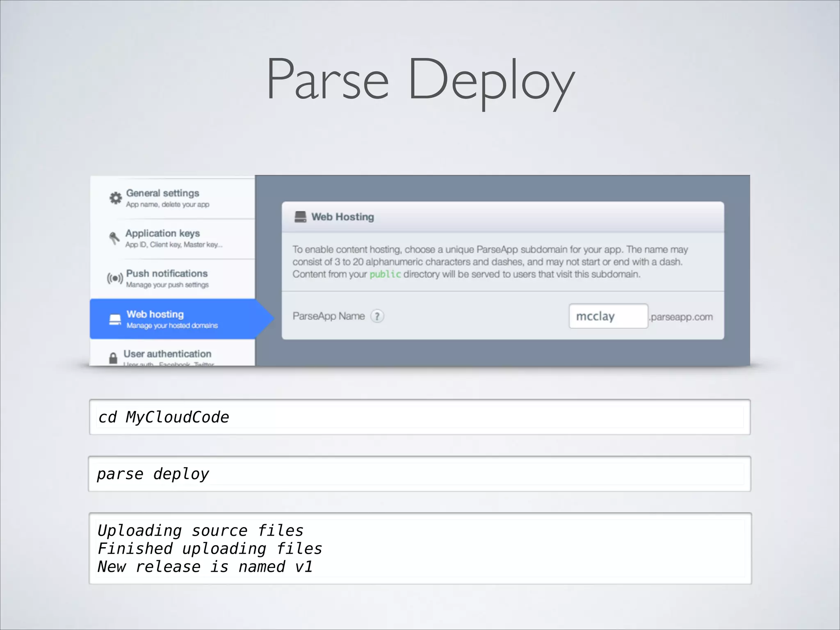840x630 pixels.
Task: Open User authentication settings
Action: click(172, 353)
